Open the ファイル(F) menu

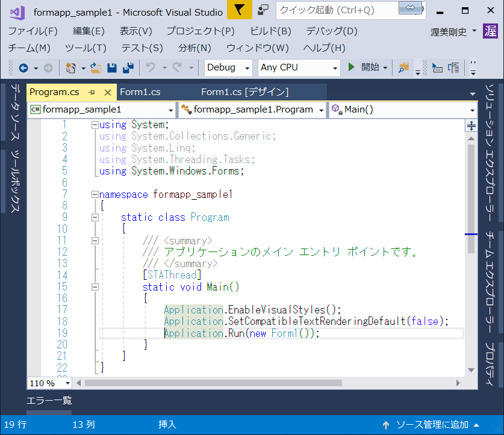point(33,31)
